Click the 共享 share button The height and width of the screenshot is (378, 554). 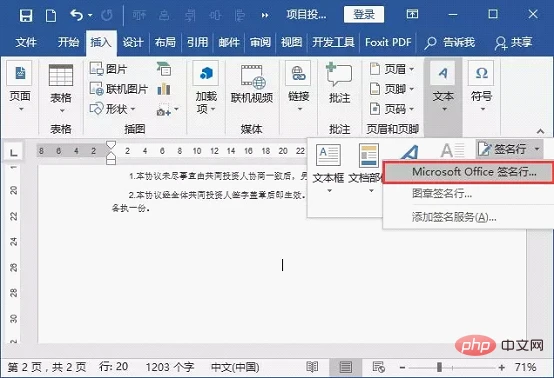click(x=513, y=43)
